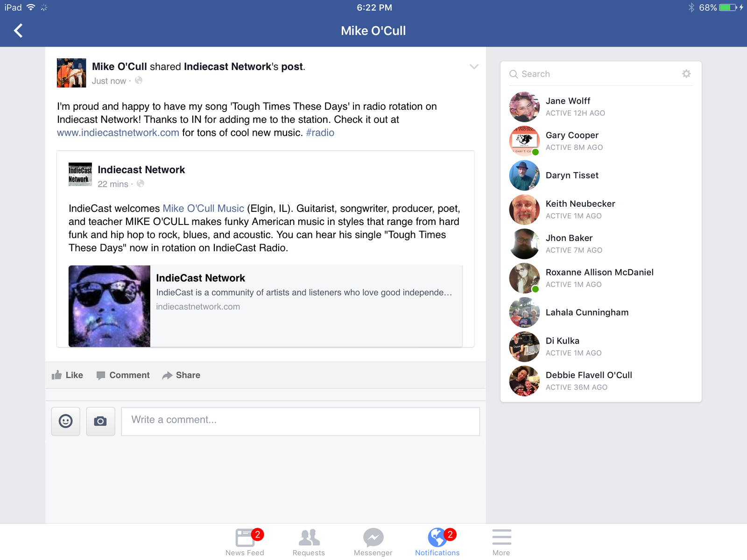View the Notifications tab
Image resolution: width=747 pixels, height=560 pixels.
tap(437, 542)
